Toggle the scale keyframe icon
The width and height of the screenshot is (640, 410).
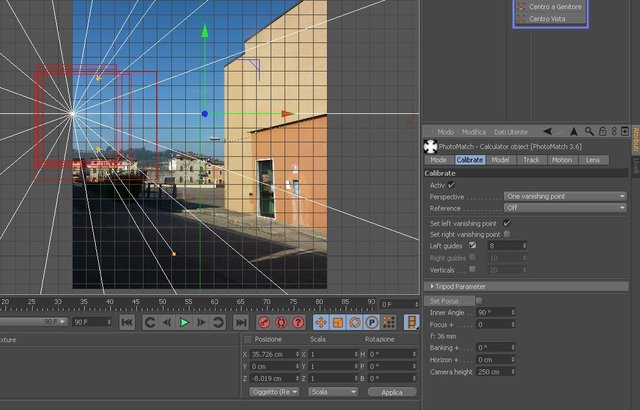338,322
